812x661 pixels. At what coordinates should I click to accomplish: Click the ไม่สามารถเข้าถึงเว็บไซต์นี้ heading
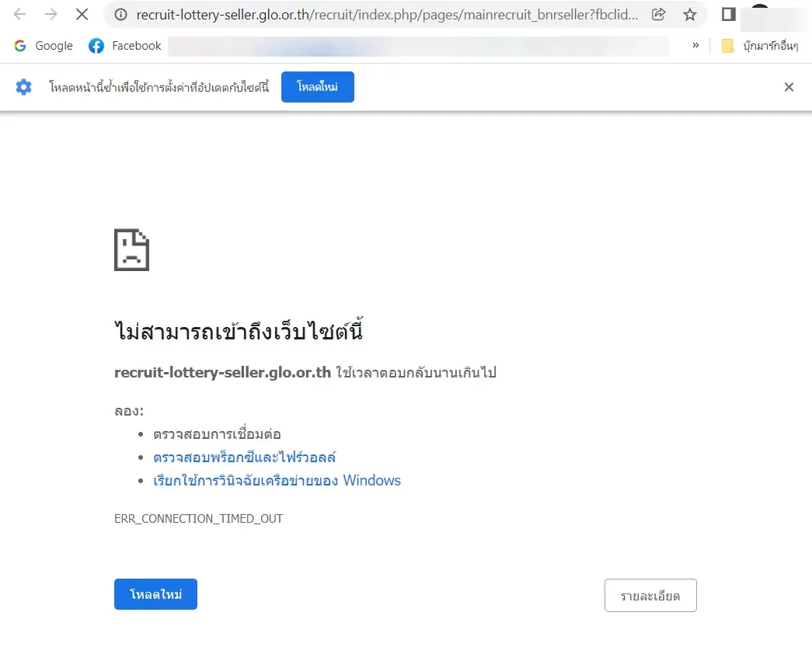point(239,330)
